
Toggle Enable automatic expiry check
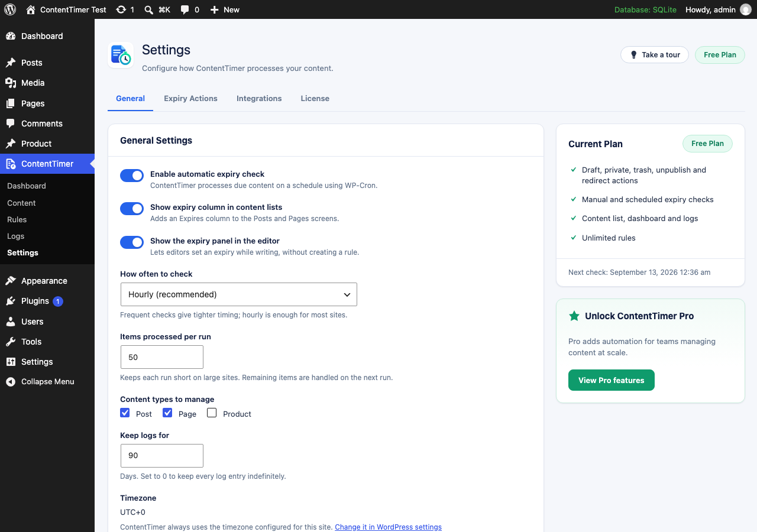132,176
